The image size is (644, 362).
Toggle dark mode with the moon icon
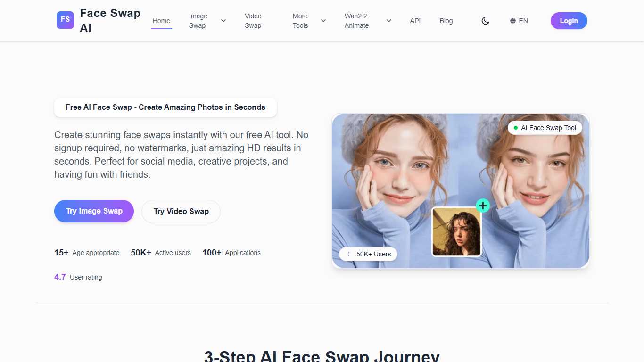click(486, 21)
